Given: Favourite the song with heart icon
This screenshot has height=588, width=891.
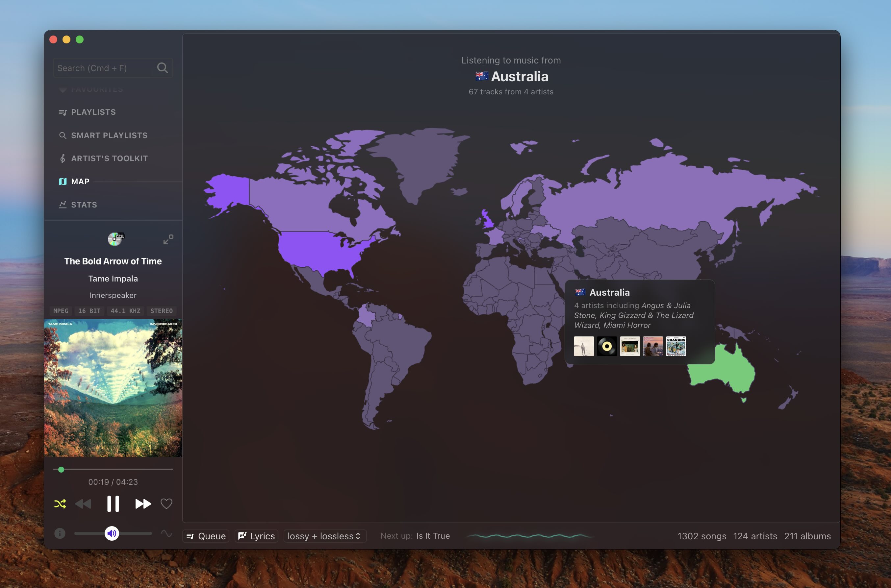Looking at the screenshot, I should click(166, 503).
